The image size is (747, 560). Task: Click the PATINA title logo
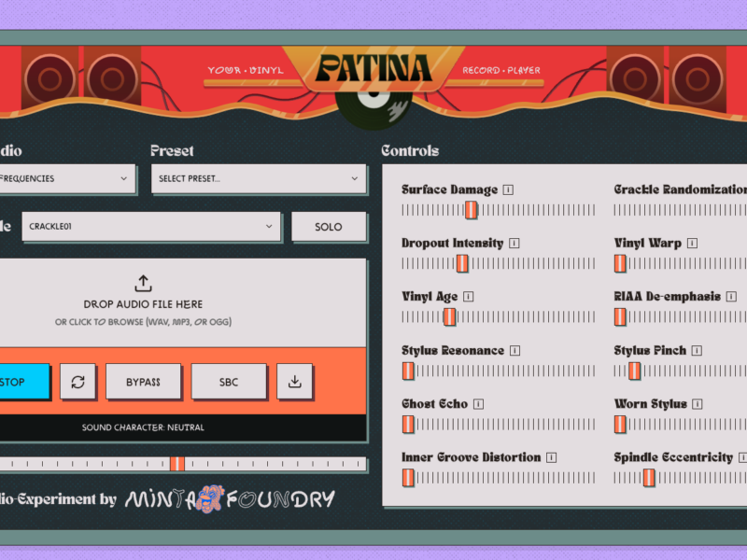coord(374,69)
